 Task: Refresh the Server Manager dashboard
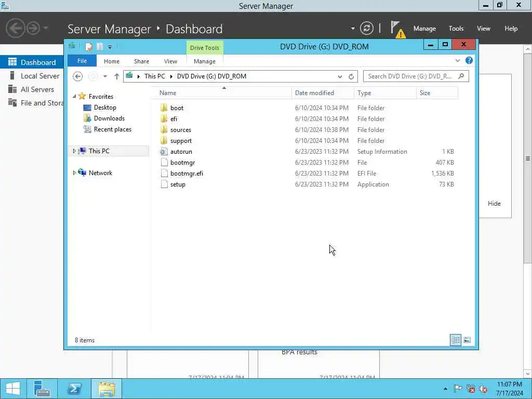point(367,28)
